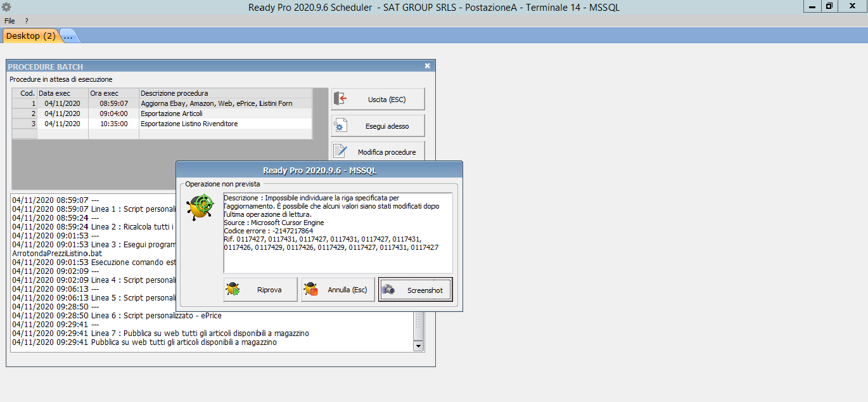Open the ? help menu
The image size is (868, 402).
point(27,21)
